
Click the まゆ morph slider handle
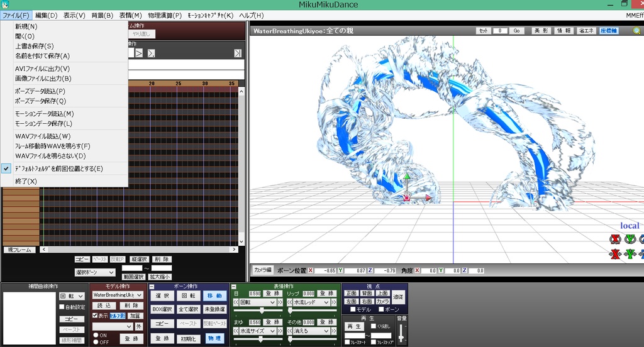coord(260,339)
